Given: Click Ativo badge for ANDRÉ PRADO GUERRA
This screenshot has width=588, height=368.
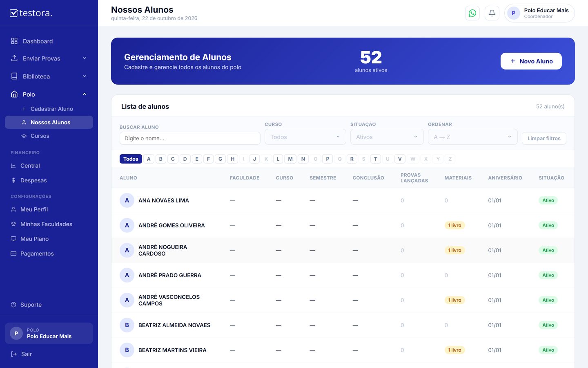Looking at the screenshot, I should (x=548, y=275).
